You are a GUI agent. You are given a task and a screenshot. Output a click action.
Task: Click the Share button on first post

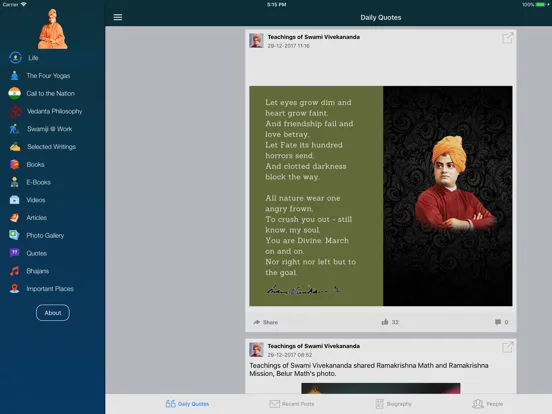(x=265, y=322)
